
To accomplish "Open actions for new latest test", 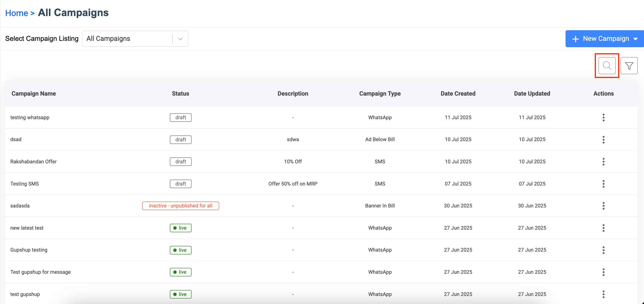I will coord(603,228).
